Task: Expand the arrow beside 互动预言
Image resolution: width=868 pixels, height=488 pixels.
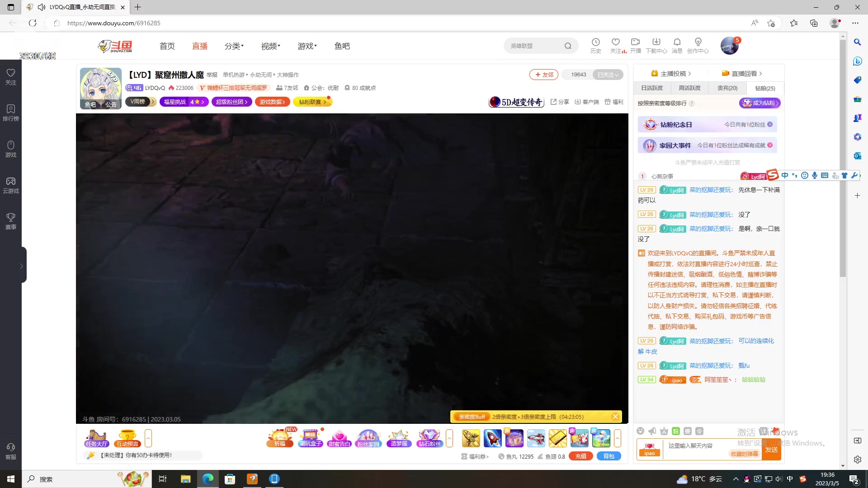Action: click(x=148, y=438)
